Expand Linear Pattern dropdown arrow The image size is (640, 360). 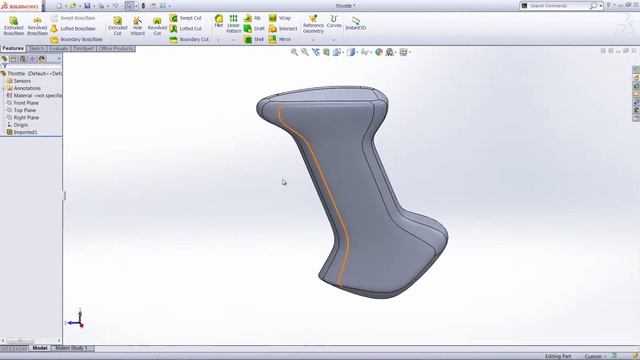pos(233,40)
